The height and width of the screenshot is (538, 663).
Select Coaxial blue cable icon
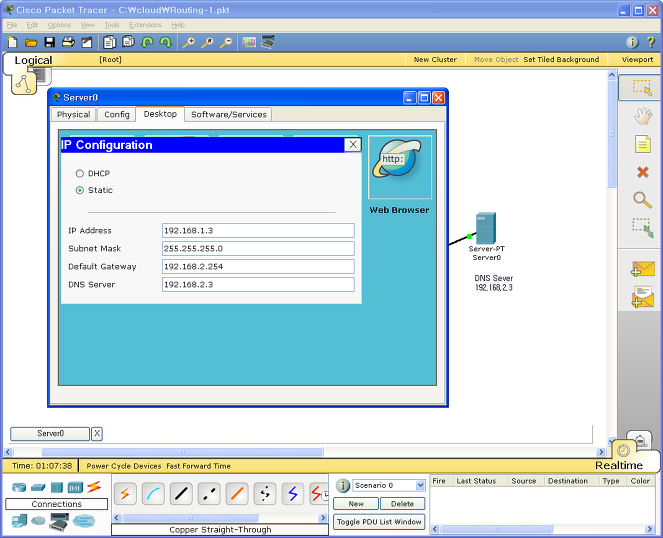pos(293,494)
